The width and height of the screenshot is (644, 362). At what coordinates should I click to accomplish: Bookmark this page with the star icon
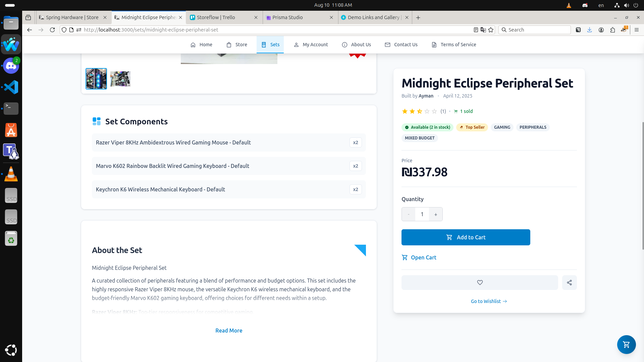coord(491,30)
